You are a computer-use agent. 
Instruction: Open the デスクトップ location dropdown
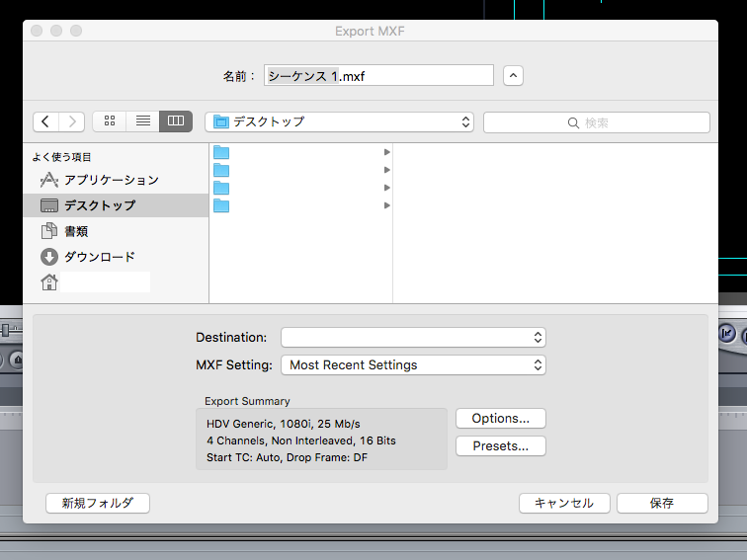[339, 121]
